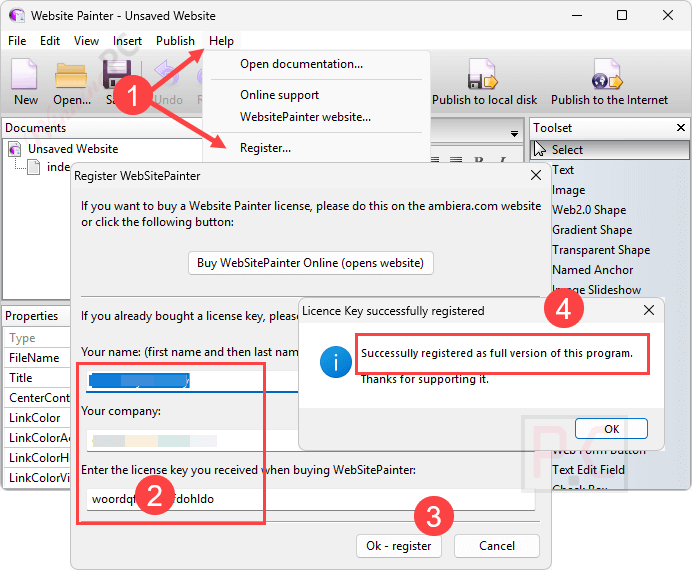Open the Help menu

(x=221, y=41)
